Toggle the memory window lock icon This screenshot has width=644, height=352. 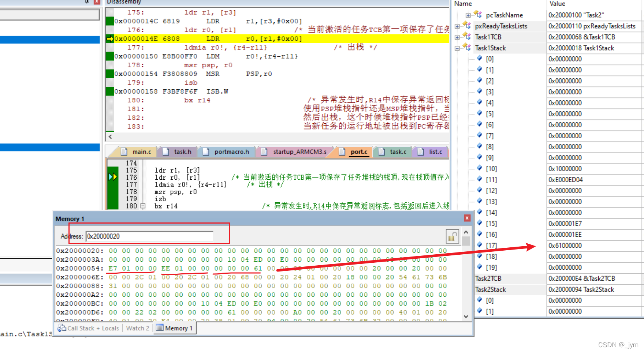tap(453, 236)
